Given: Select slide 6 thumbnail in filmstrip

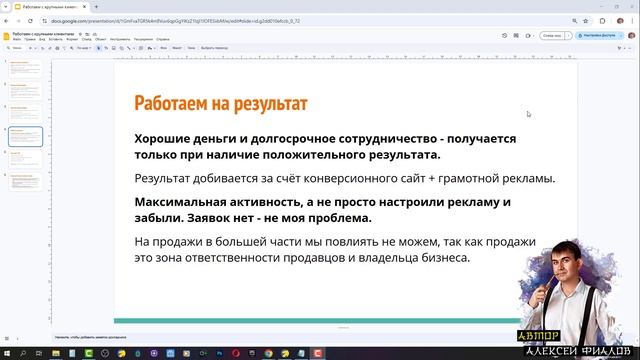Looking at the screenshot, I should pos(25,182).
